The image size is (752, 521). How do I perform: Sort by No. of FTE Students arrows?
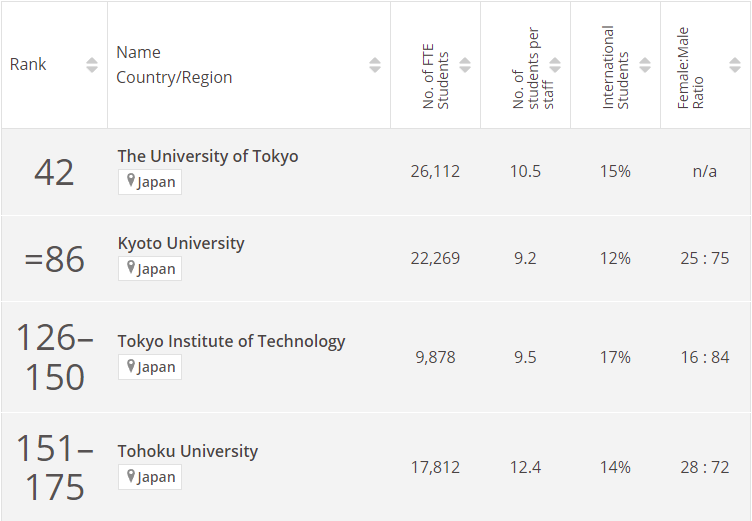pyautogui.click(x=465, y=65)
